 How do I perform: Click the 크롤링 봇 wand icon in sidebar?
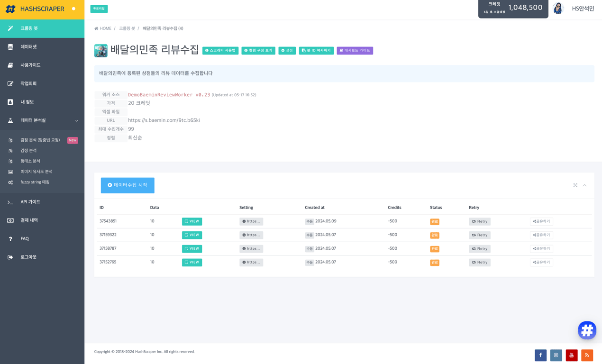pyautogui.click(x=10, y=28)
